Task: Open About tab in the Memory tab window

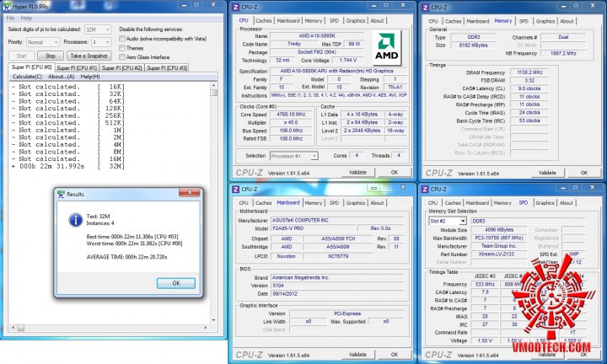Action: tap(567, 21)
